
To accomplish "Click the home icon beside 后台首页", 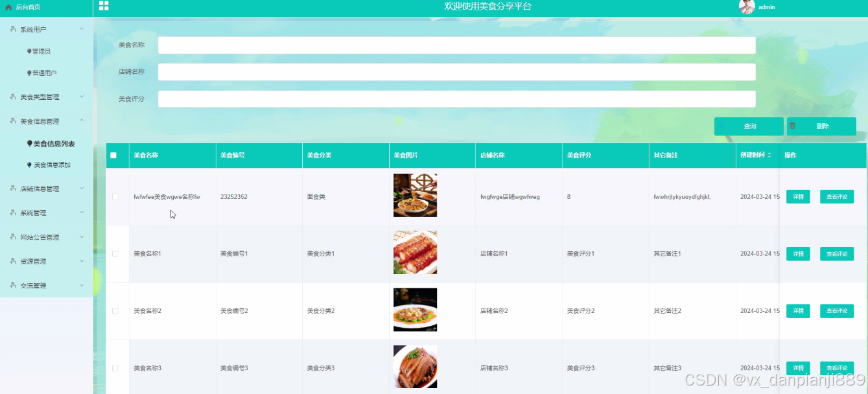I will click(x=8, y=7).
